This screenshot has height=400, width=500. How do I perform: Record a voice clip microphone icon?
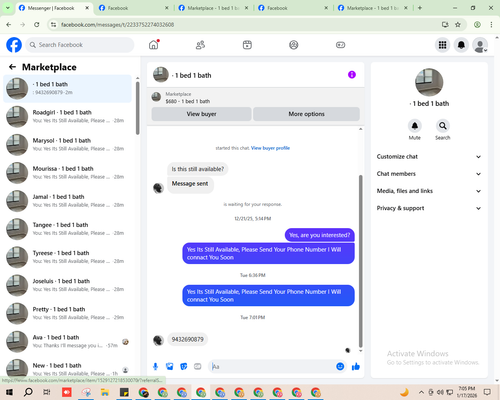click(155, 367)
